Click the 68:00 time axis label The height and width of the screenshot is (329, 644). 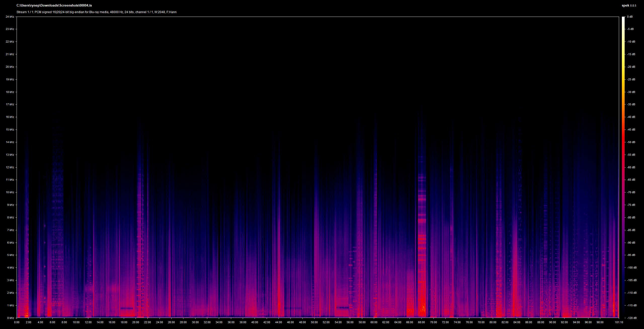click(x=421, y=322)
